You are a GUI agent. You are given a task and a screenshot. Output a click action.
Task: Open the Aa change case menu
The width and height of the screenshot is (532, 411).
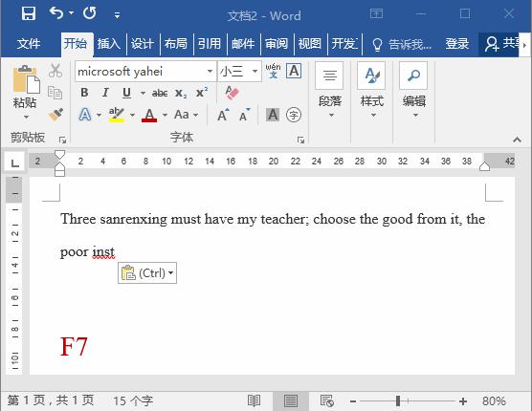(186, 115)
